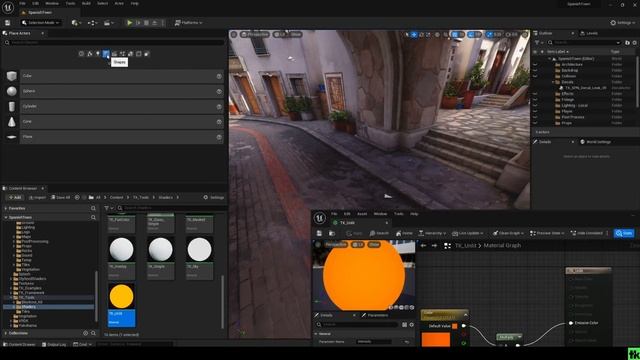Toggle visibility of the Foliage folder in Outliner

(535, 100)
